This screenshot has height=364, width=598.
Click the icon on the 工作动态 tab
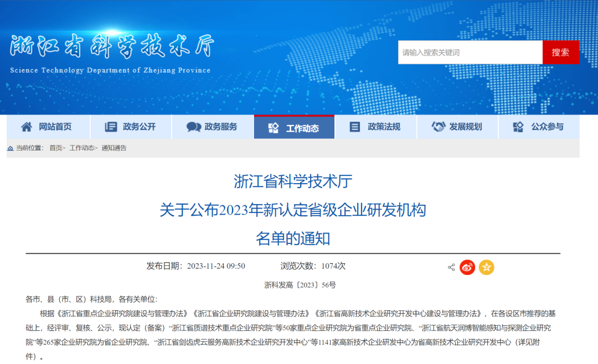pos(272,127)
